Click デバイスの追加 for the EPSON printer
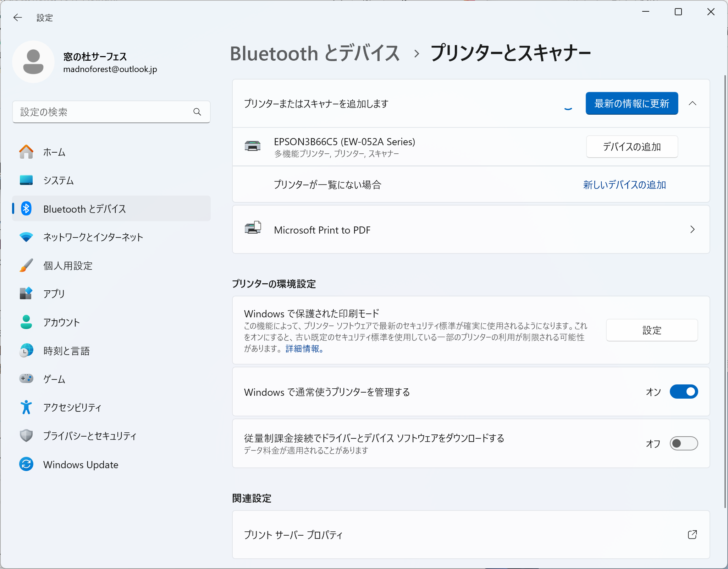The image size is (728, 569). tap(632, 146)
